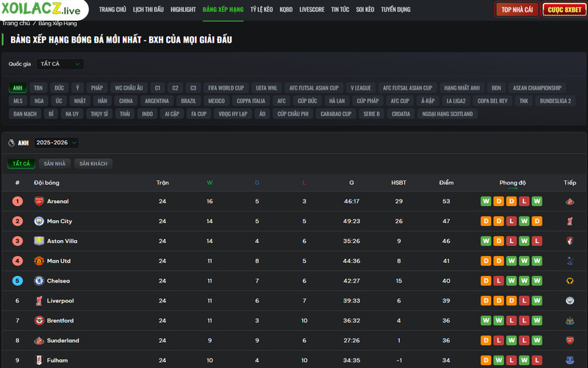
Task: Open the Tỷ Lệ Kèo menu
Action: coord(262,10)
